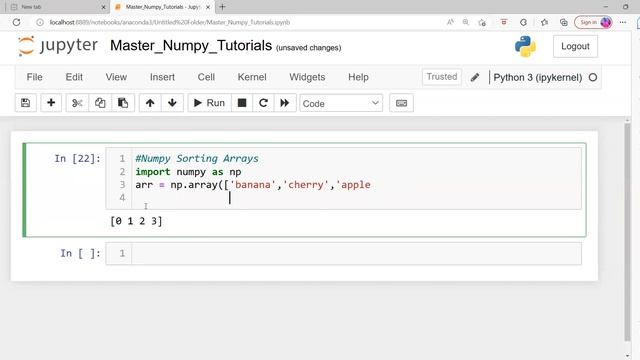This screenshot has width=640, height=360.
Task: Close the New tab browser tab
Action: coord(103,7)
